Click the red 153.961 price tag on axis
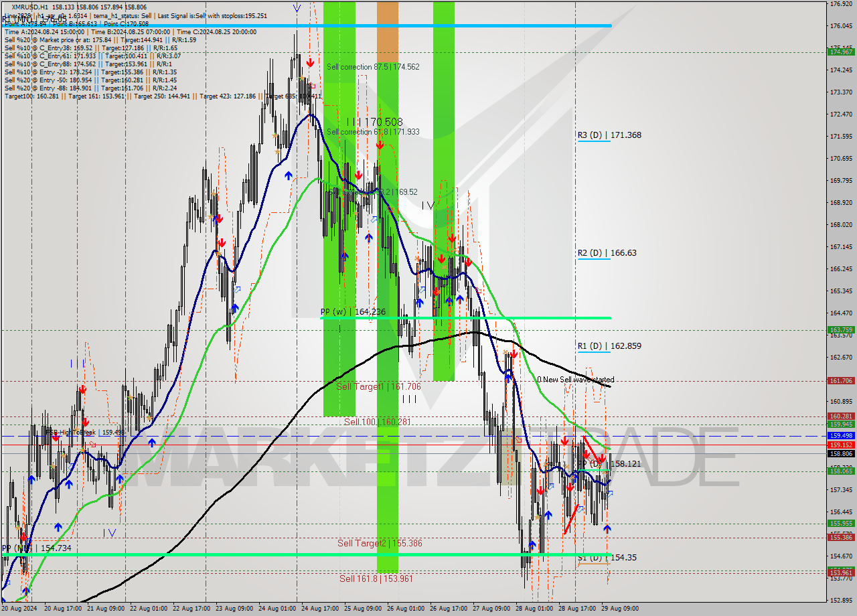The height and width of the screenshot is (616, 857). point(841,572)
